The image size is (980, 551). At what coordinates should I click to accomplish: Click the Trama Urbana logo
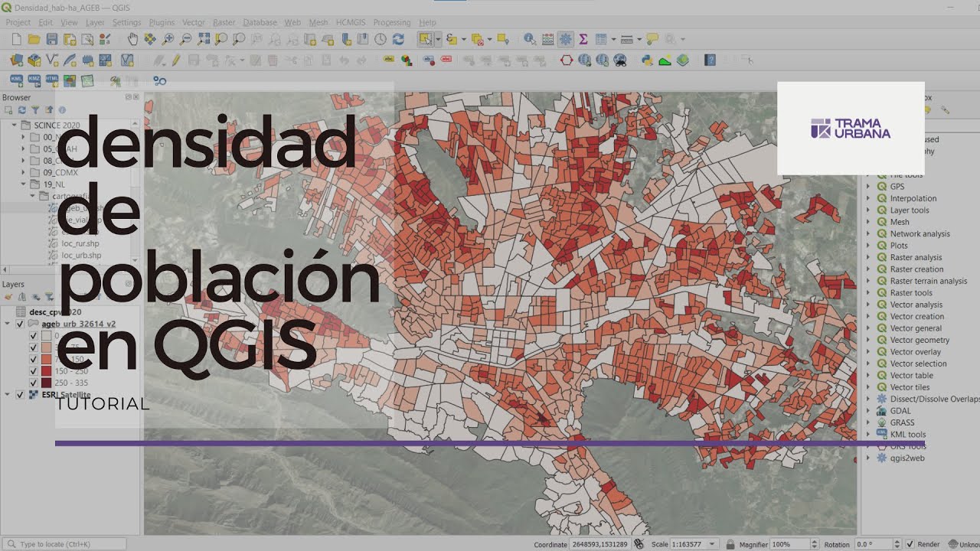[851, 129]
